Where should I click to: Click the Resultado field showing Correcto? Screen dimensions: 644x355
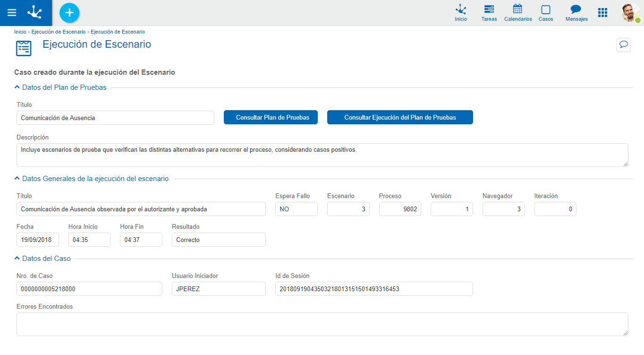(x=219, y=240)
